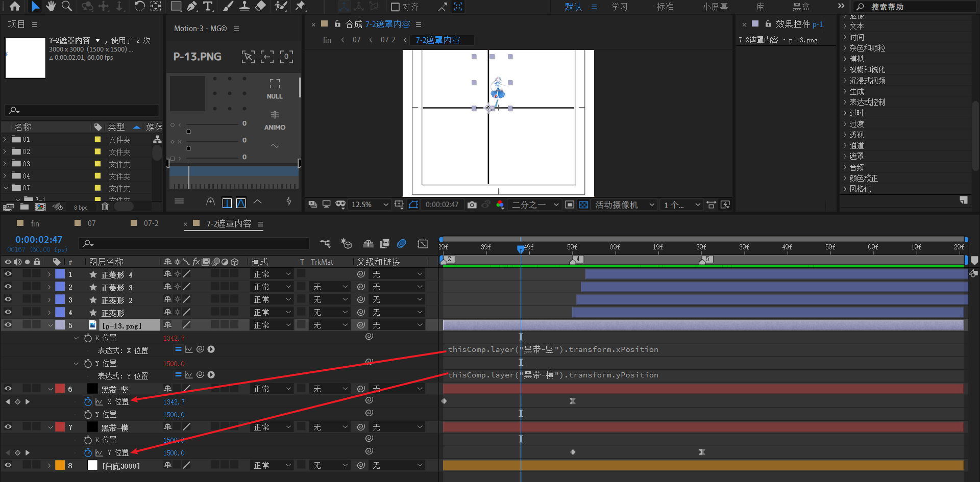Expand layer 白底3000 properties
The image size is (980, 482).
click(x=50, y=466)
